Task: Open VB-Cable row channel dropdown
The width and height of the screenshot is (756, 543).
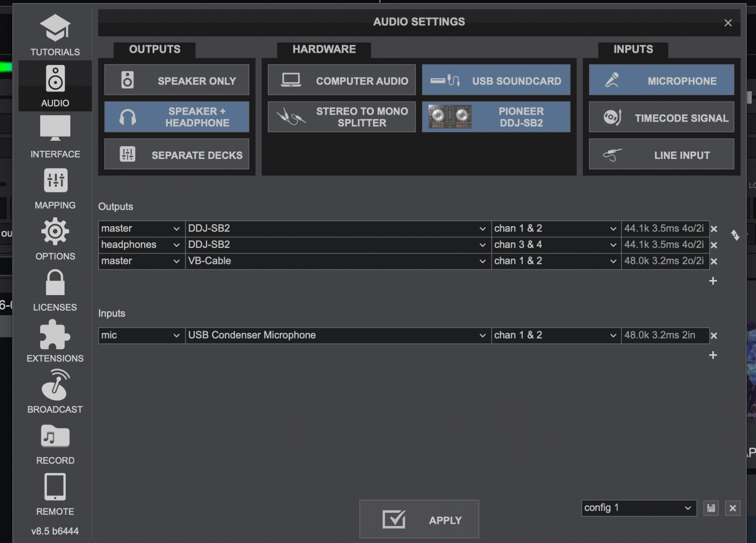Action: (556, 261)
